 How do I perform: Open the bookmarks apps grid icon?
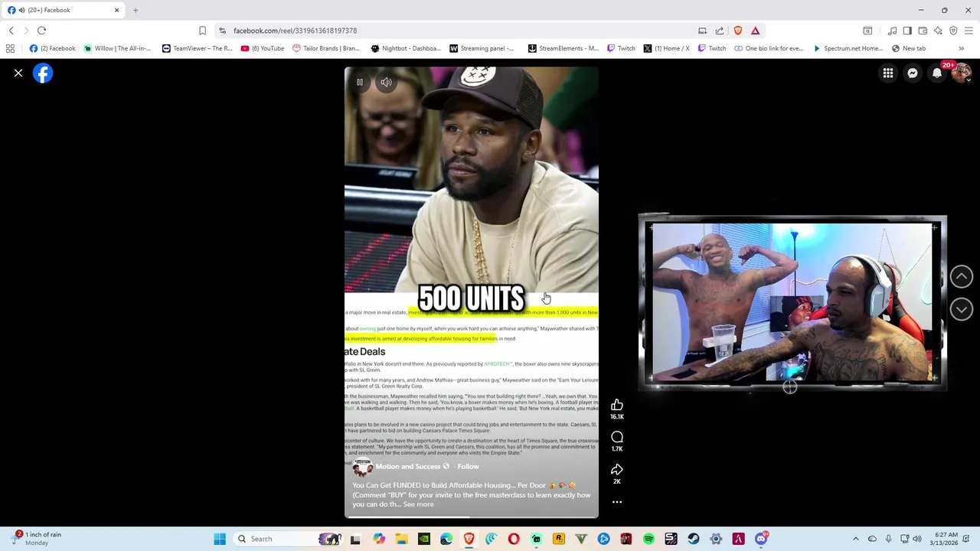coord(10,48)
